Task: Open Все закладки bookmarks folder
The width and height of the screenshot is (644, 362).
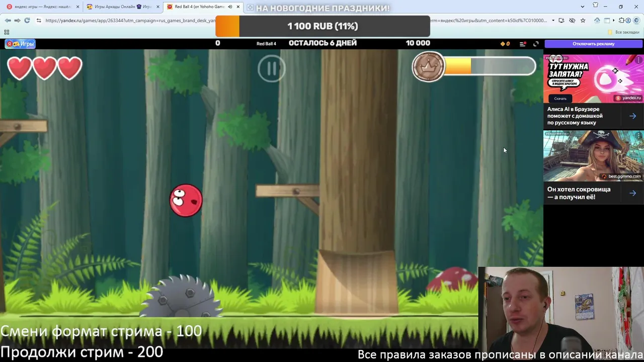Action: (x=624, y=32)
